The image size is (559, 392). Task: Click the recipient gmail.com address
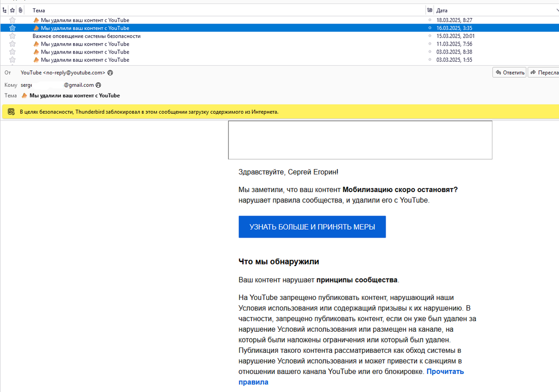(x=57, y=85)
